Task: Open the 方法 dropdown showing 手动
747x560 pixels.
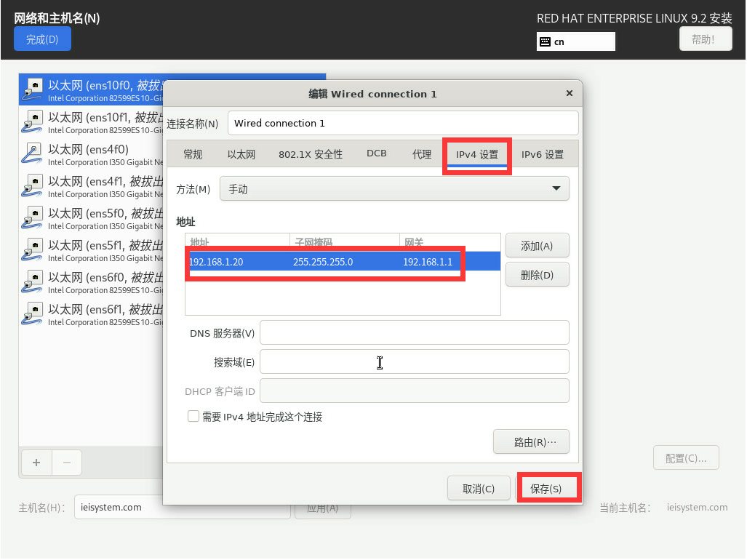Action: tap(394, 189)
